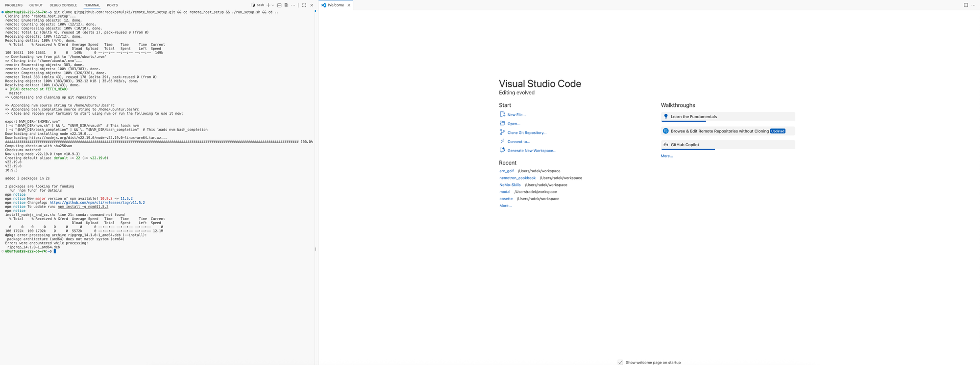Image resolution: width=980 pixels, height=365 pixels.
Task: Open recent folder arc_golf
Action: [507, 171]
